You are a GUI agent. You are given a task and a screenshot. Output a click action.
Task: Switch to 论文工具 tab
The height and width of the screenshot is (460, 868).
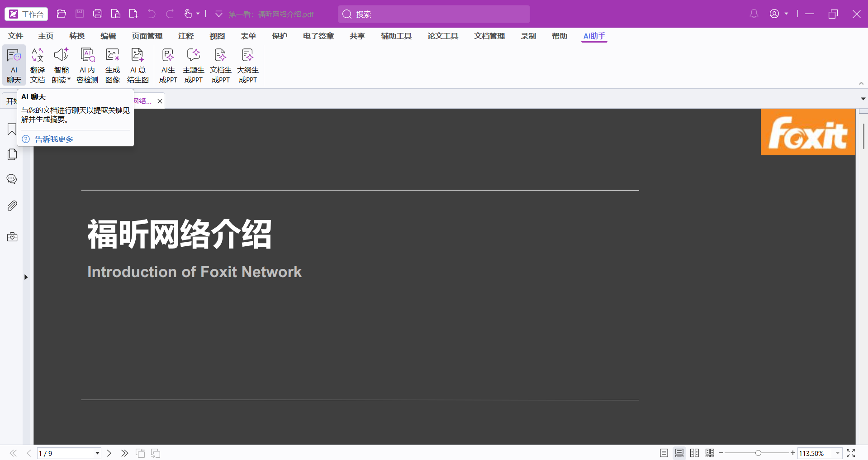[443, 36]
